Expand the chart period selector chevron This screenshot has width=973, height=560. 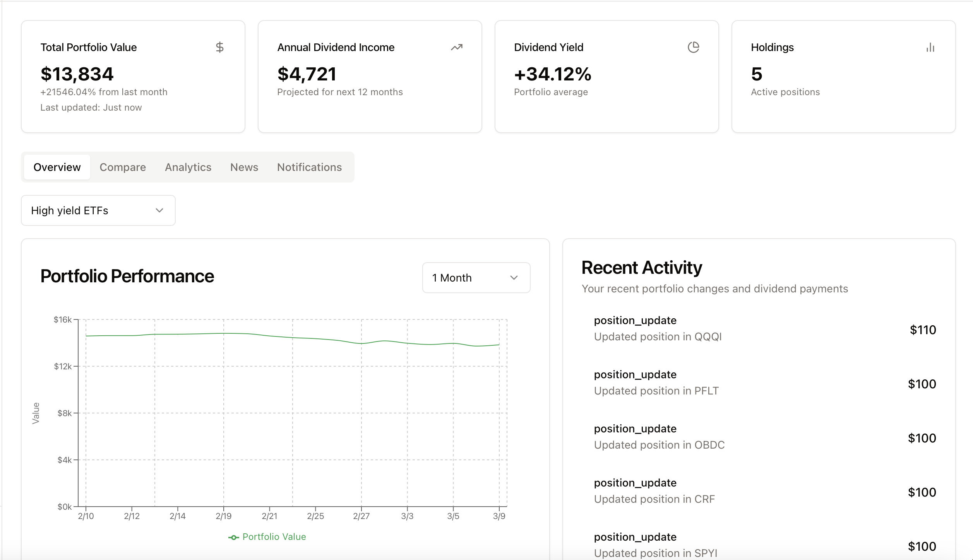tap(514, 278)
